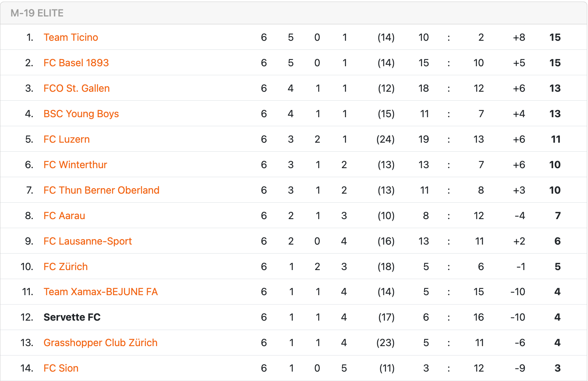This screenshot has height=381, width=588.
Task: Open FCO St. Gallen team page
Action: 76,88
